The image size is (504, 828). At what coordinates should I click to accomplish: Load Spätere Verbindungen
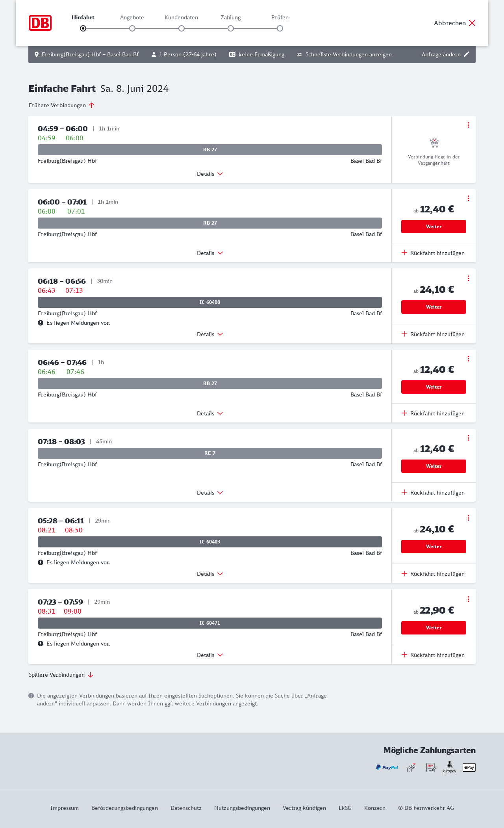[61, 675]
